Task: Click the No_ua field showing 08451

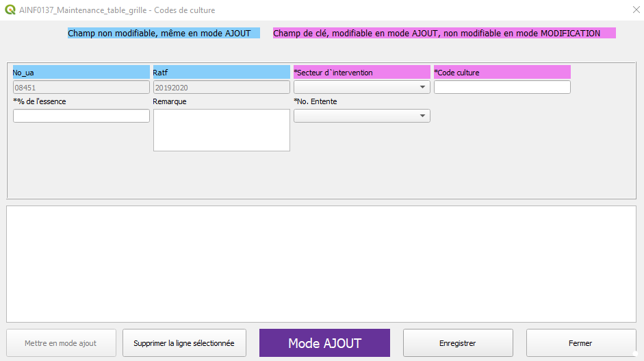Action: pyautogui.click(x=81, y=87)
